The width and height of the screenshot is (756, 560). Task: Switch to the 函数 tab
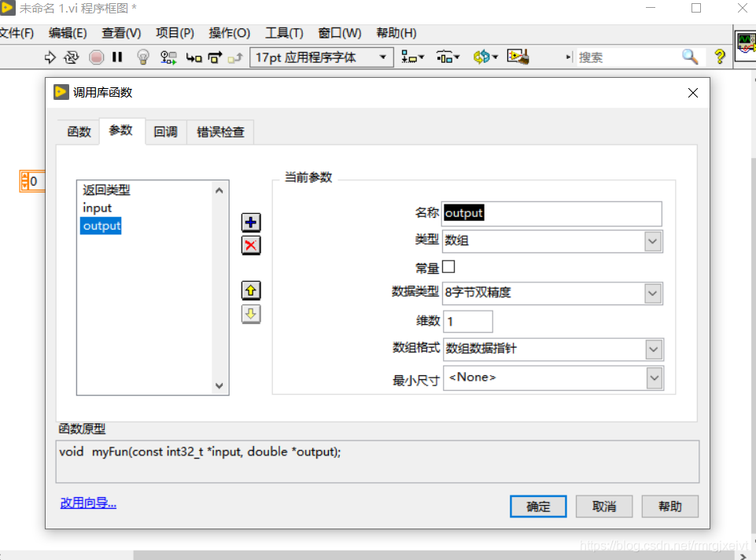[79, 131]
